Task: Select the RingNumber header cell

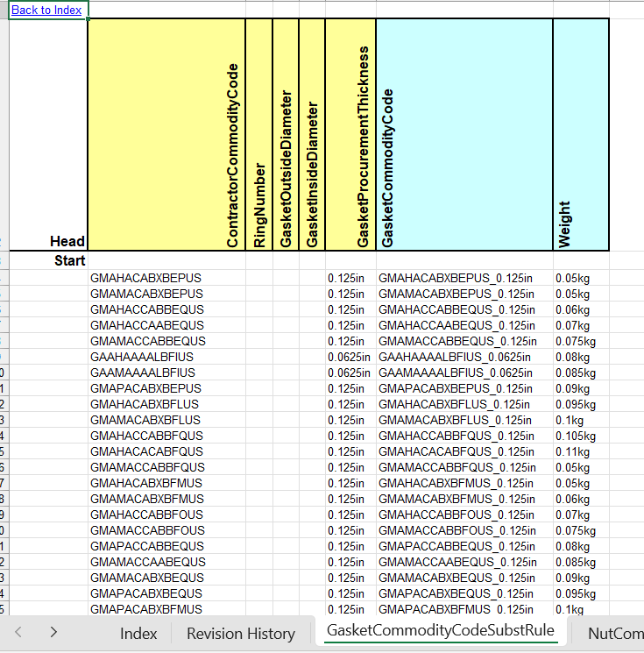Action: click(259, 134)
